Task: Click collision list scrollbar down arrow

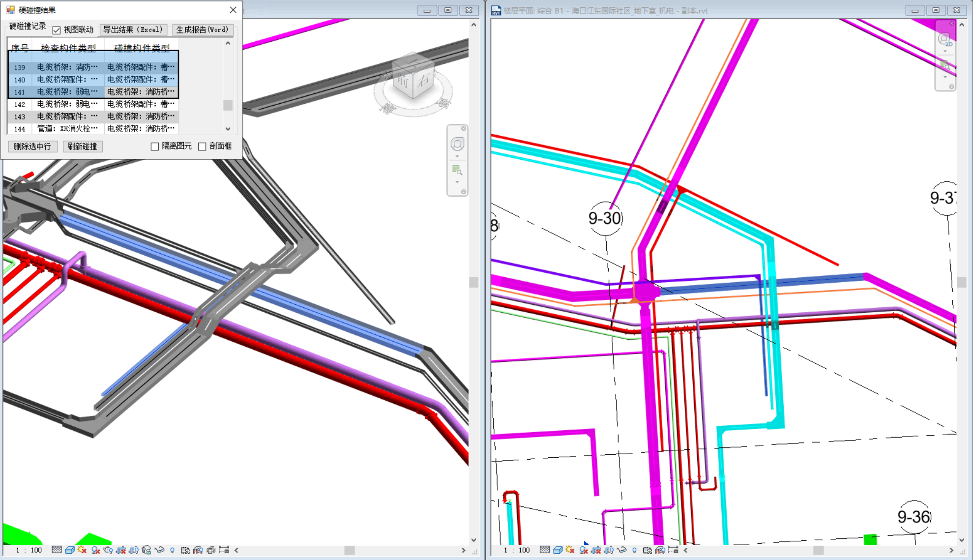Action: pyautogui.click(x=228, y=129)
